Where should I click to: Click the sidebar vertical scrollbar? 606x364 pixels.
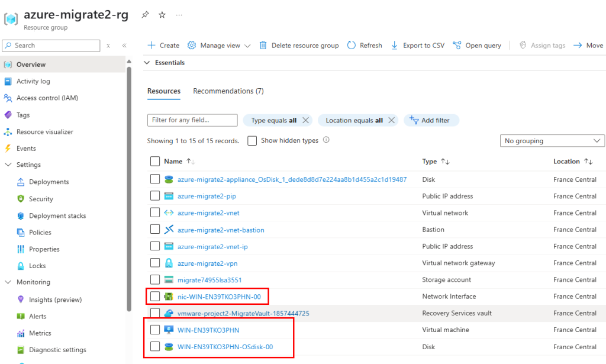point(129,189)
